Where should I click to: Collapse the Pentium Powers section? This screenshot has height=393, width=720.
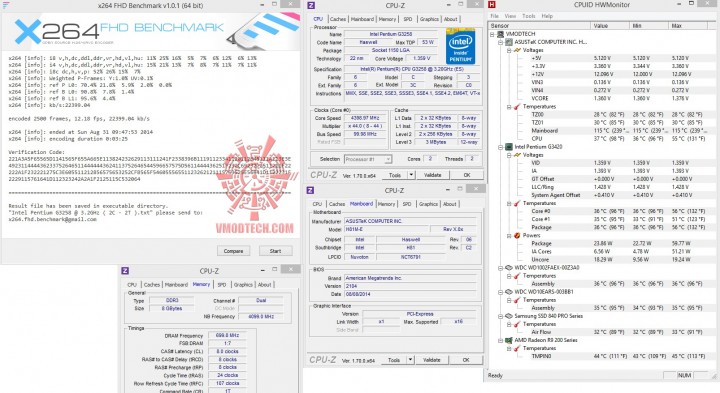click(509, 236)
